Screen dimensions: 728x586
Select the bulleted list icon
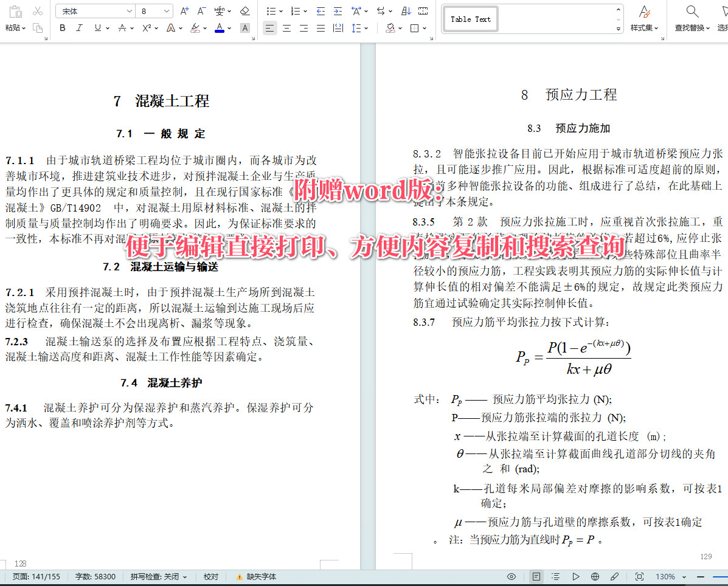coord(271,11)
